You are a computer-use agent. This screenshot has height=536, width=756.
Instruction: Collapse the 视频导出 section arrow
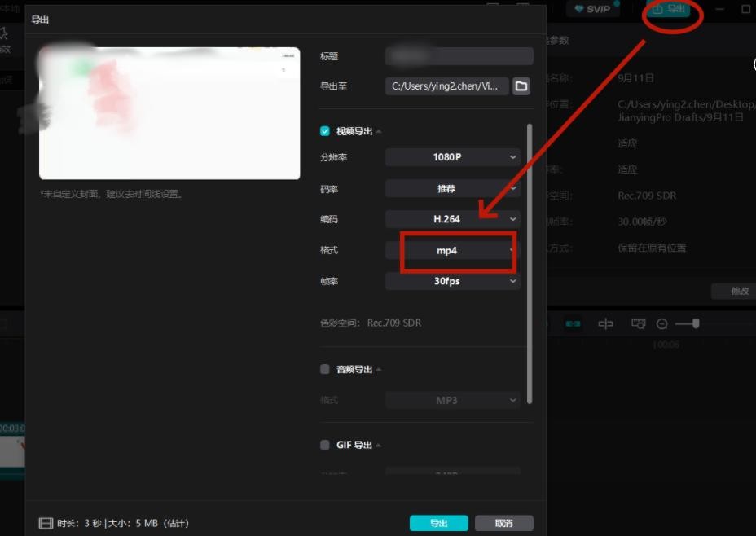click(x=379, y=131)
